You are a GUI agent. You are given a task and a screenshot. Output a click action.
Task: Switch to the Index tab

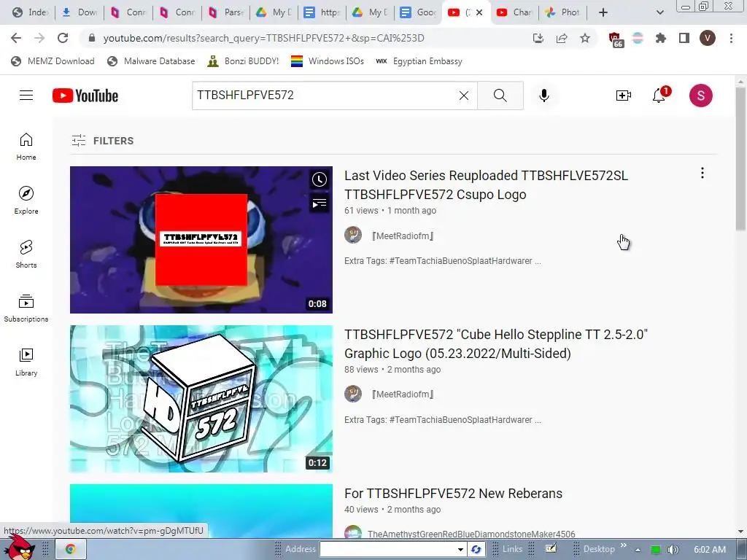point(30,12)
